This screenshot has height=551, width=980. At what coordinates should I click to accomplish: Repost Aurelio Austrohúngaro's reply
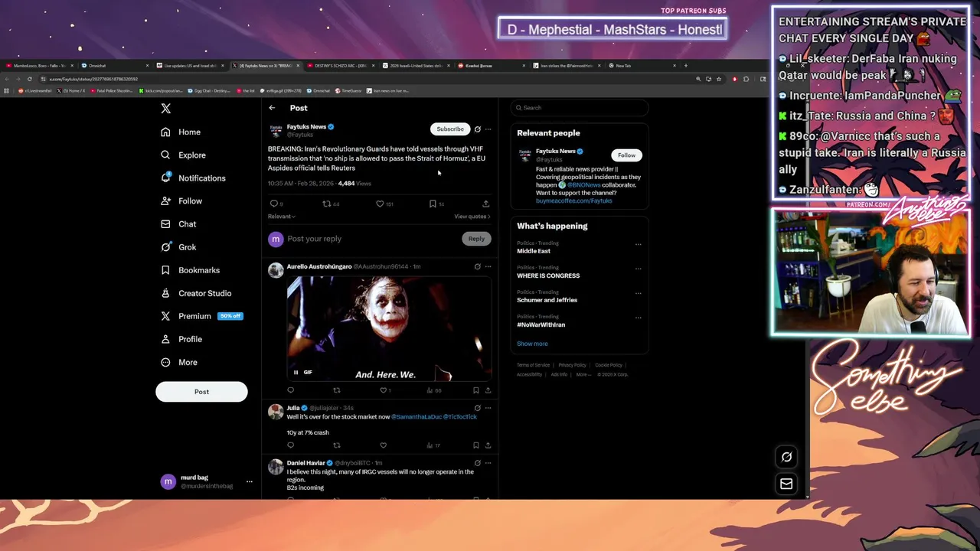click(336, 390)
